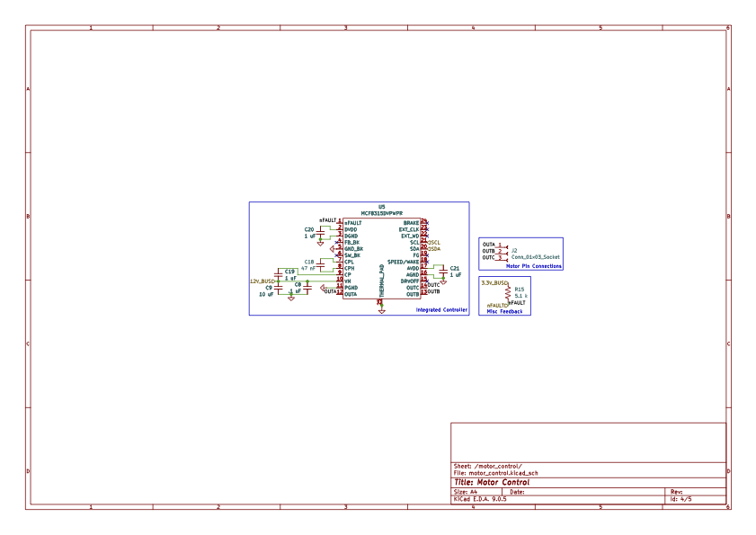Click the Motor Control title field
Viewport: 756px width, 535px height.
pos(491,483)
